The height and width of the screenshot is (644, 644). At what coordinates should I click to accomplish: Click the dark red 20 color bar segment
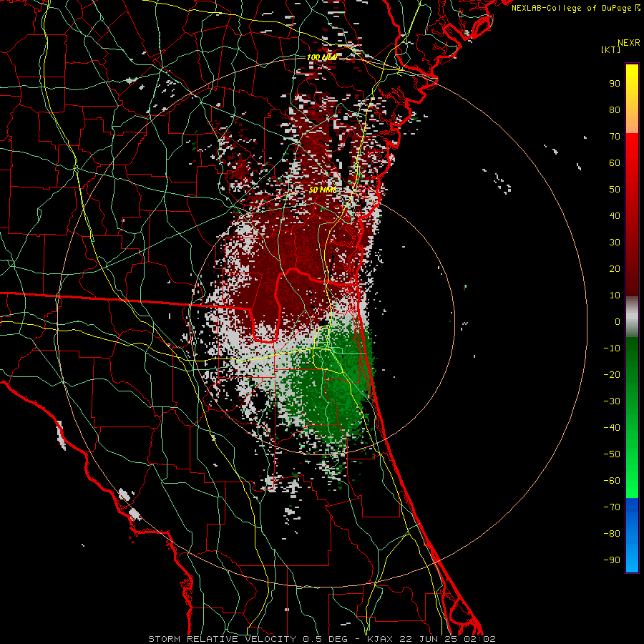tap(632, 269)
